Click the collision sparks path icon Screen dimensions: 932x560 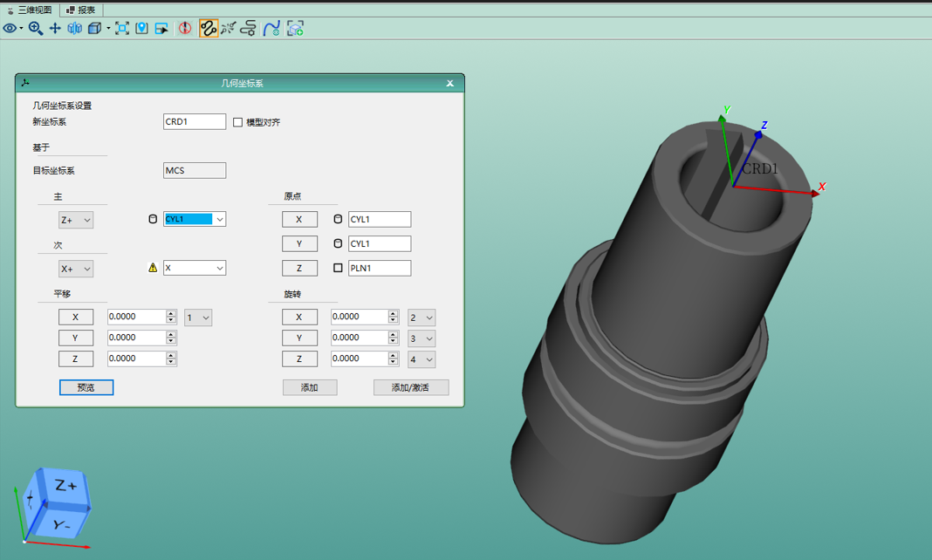coord(229,28)
